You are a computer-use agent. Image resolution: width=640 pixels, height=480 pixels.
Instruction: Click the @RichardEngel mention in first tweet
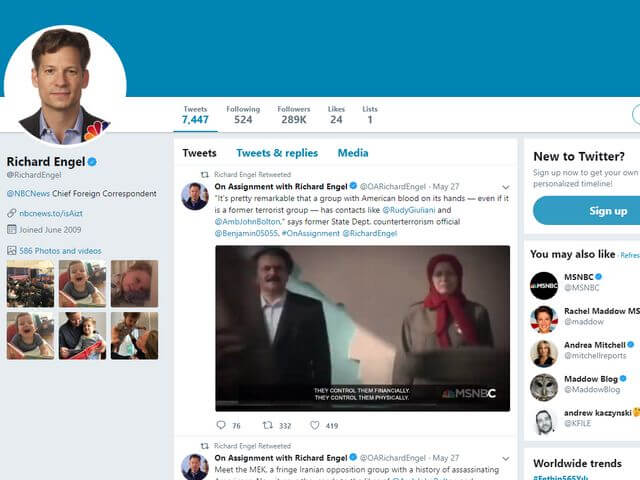(370, 233)
